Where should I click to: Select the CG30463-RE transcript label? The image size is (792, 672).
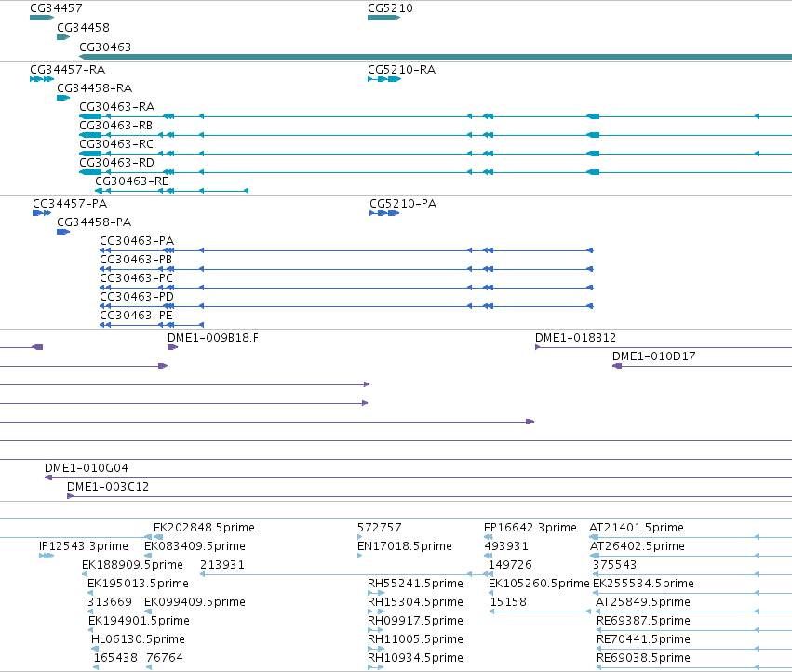pos(132,181)
